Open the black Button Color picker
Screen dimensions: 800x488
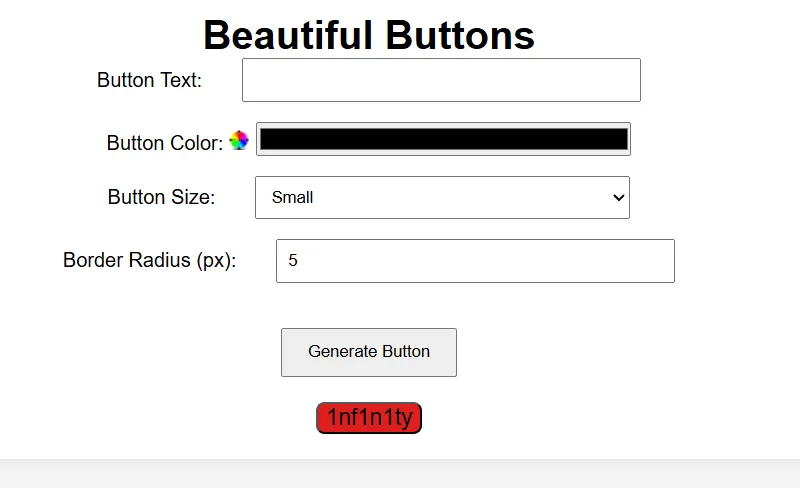coord(443,139)
